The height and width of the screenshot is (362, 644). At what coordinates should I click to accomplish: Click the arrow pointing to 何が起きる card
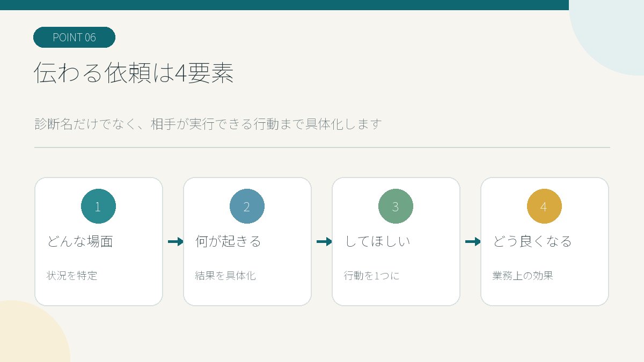(175, 242)
